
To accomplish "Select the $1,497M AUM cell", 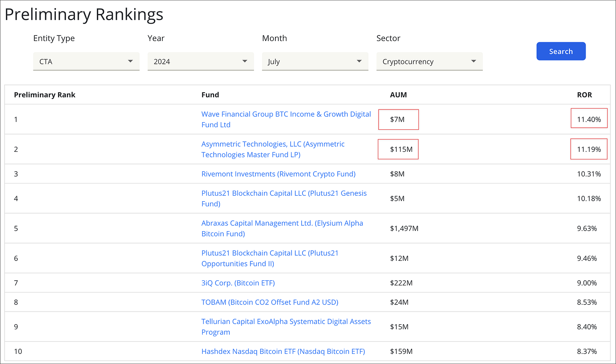I will (x=404, y=228).
